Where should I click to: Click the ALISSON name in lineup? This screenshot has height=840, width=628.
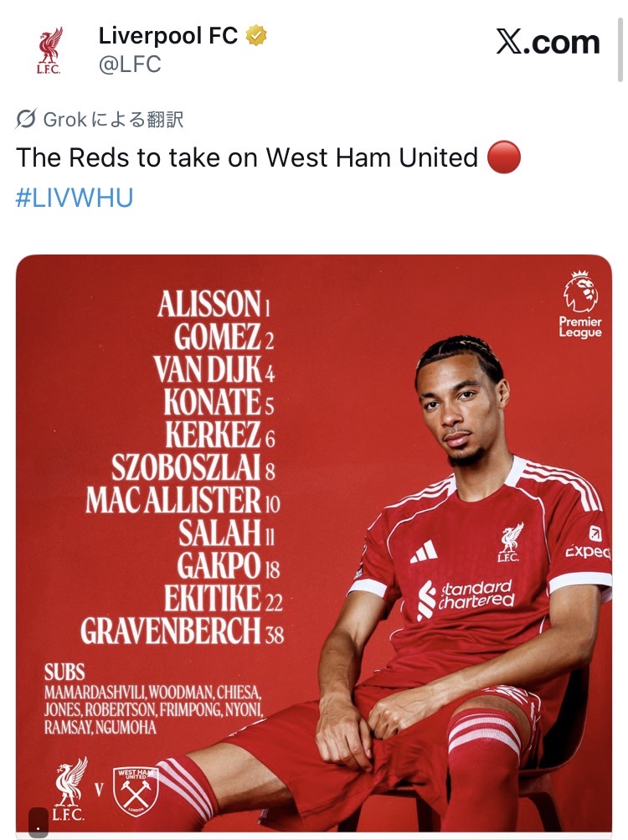[x=209, y=304]
